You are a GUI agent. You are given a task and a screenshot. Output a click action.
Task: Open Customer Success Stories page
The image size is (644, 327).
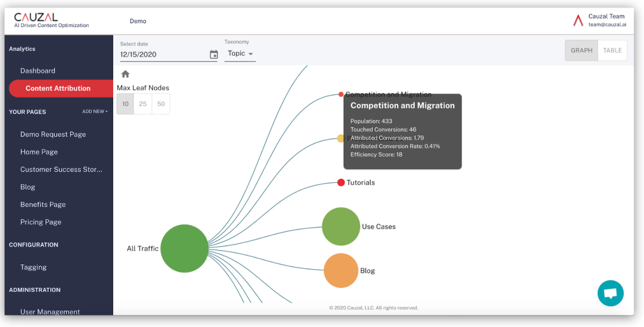61,169
